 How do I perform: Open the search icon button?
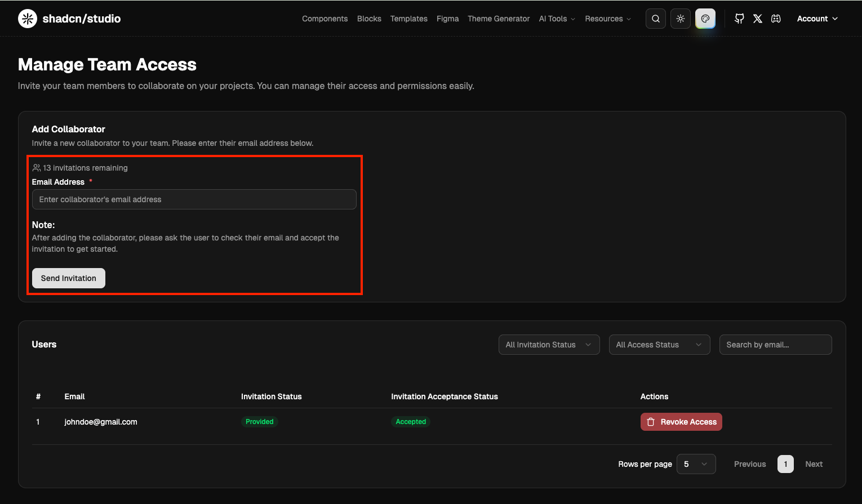click(x=655, y=19)
